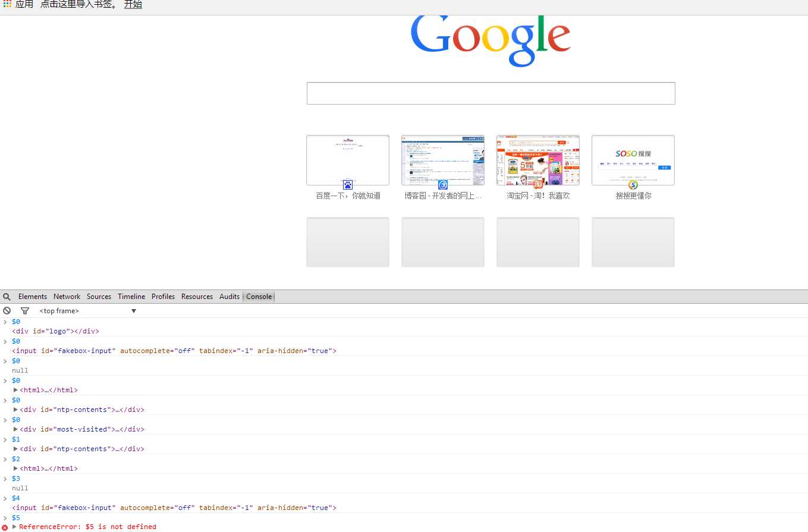This screenshot has width=808, height=532.
Task: Open the <top frame> context dropdown
Action: 88,311
